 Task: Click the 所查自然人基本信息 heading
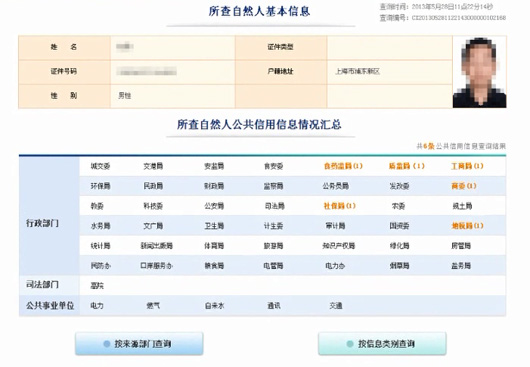(x=259, y=11)
